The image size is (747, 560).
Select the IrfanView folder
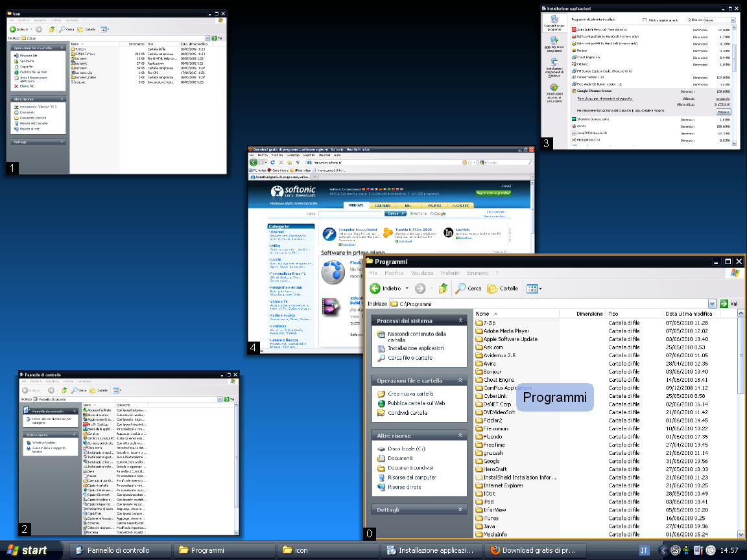[491, 509]
